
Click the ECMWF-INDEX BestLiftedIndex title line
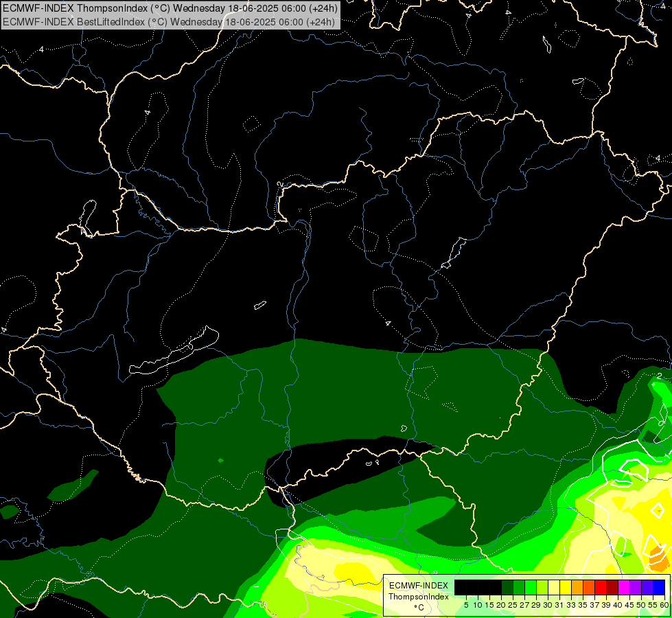(x=169, y=21)
